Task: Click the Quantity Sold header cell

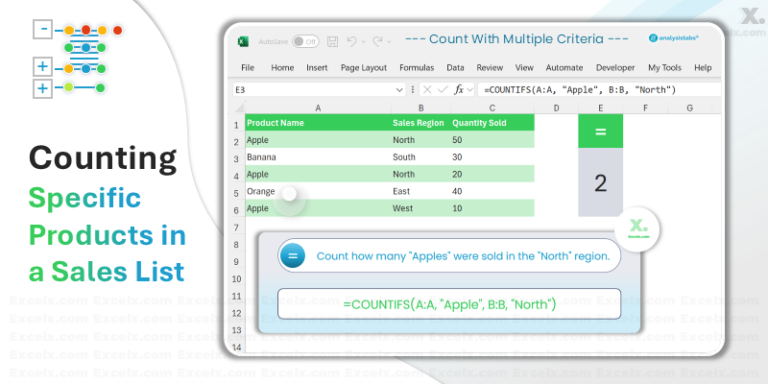Action: pos(492,122)
